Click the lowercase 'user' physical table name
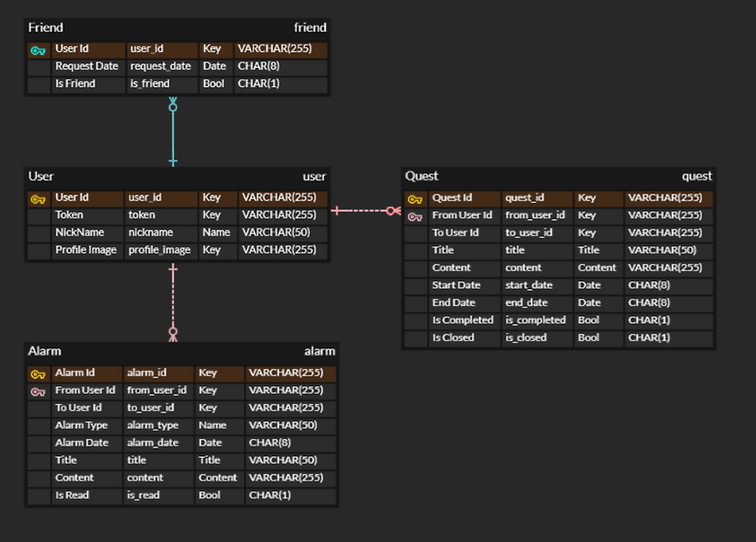 [315, 177]
